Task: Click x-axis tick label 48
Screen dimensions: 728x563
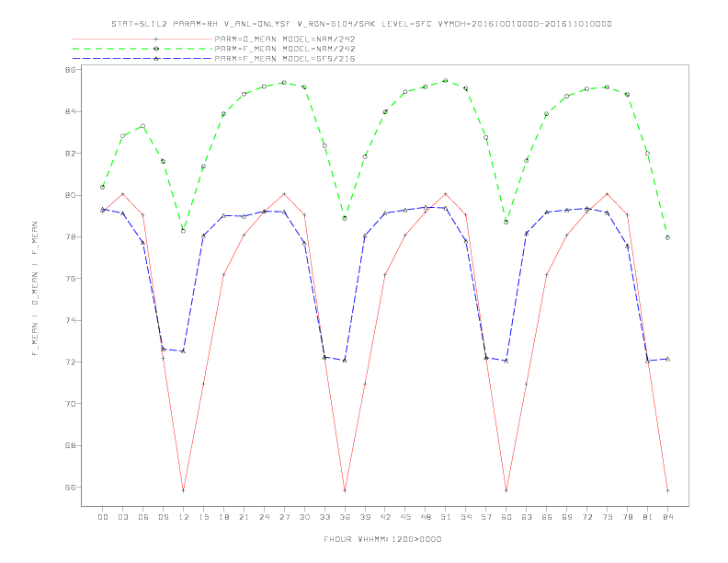Action: (426, 517)
